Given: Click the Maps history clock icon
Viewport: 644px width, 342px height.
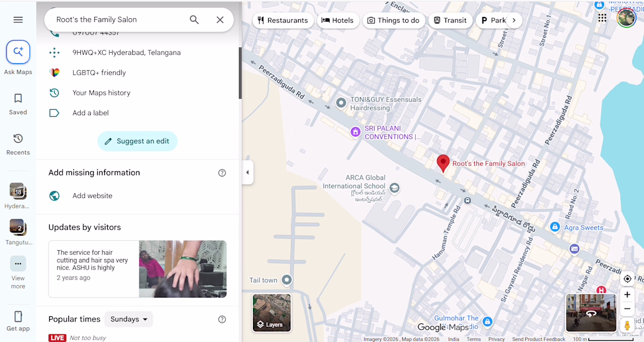Looking at the screenshot, I should click(x=54, y=93).
